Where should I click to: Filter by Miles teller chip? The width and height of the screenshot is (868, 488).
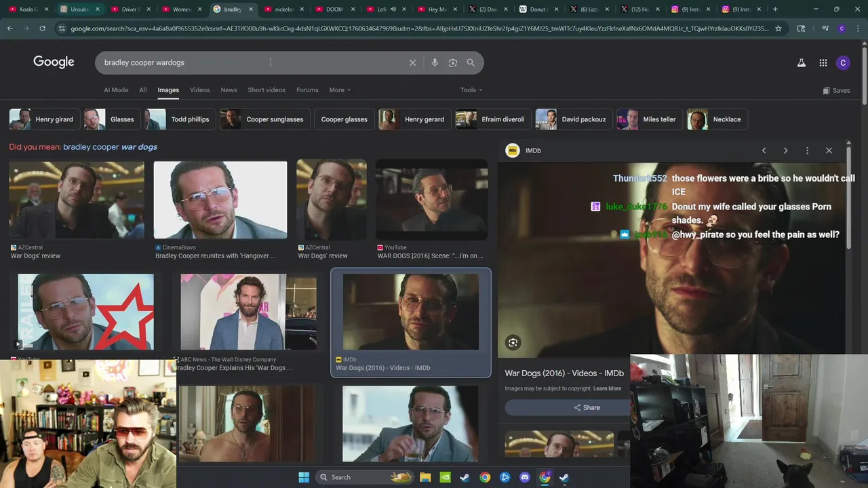click(650, 119)
